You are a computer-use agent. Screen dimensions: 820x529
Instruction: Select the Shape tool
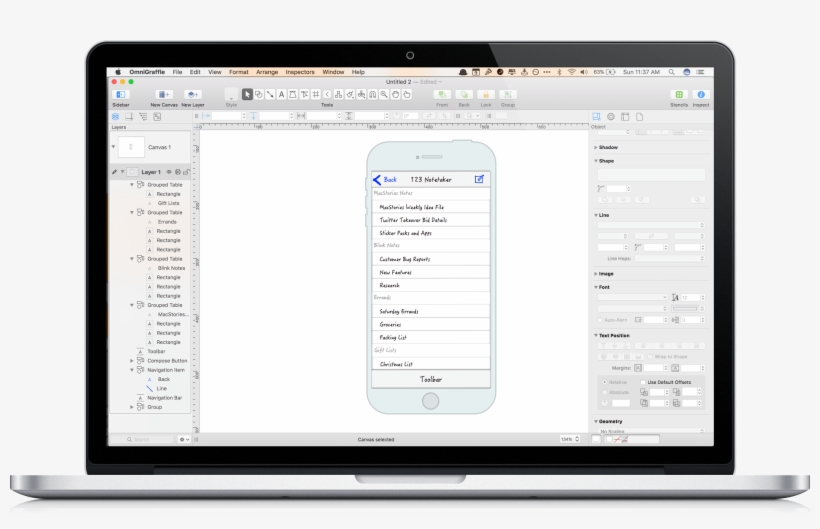coord(258,95)
